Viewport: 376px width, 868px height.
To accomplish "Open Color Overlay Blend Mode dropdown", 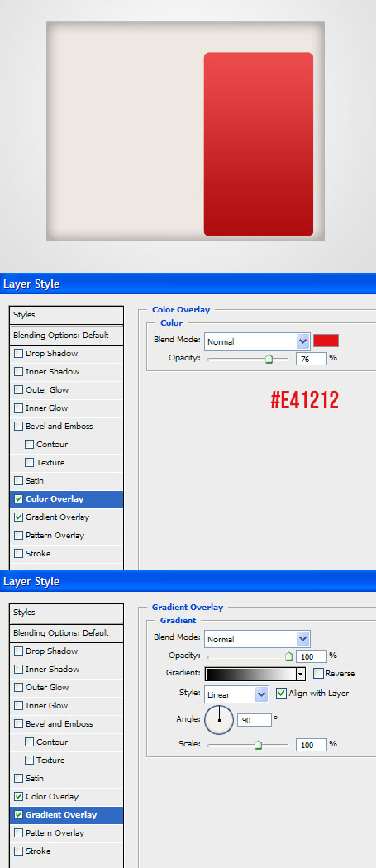I will (x=256, y=341).
